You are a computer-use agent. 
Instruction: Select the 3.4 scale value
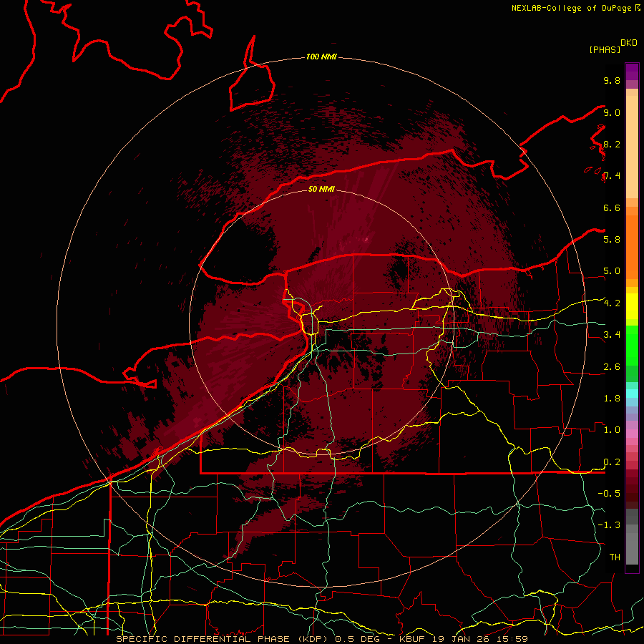pos(612,335)
